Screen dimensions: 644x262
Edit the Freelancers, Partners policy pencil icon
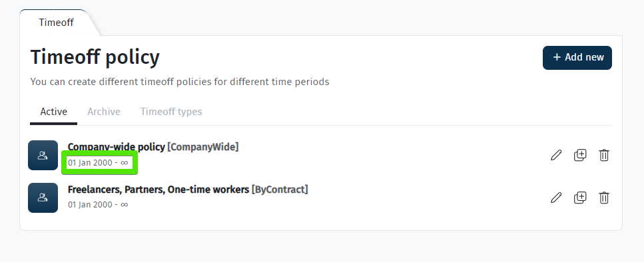(555, 197)
